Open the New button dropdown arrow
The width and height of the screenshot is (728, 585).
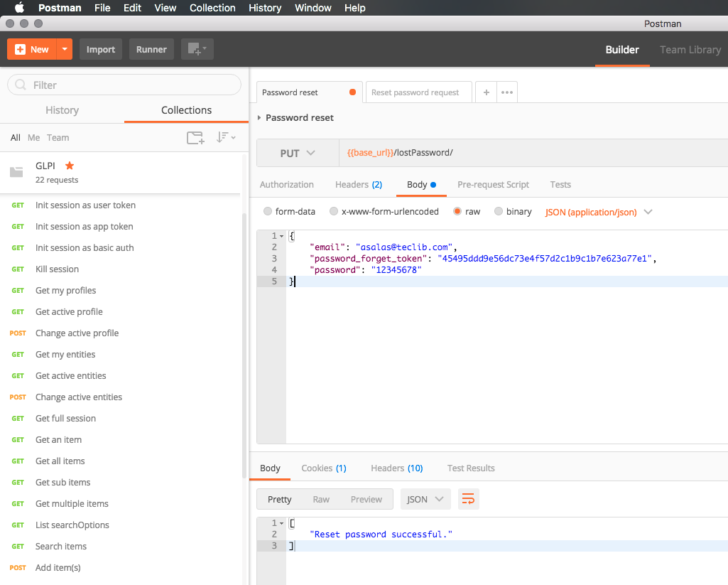click(65, 49)
